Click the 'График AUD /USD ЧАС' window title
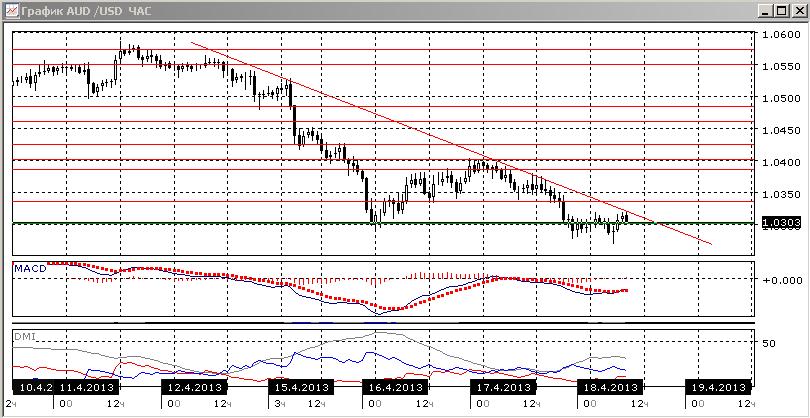Screen dimensions: 810x418 [87, 11]
